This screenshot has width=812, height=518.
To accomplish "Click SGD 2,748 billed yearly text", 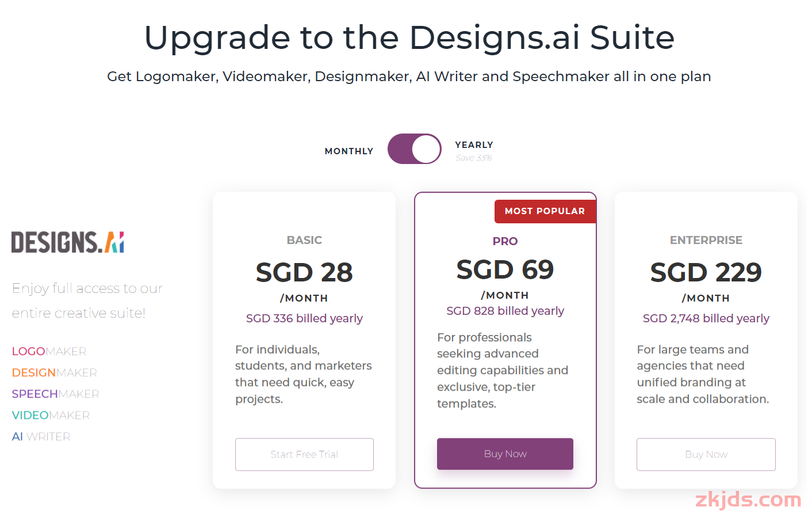I will point(706,318).
